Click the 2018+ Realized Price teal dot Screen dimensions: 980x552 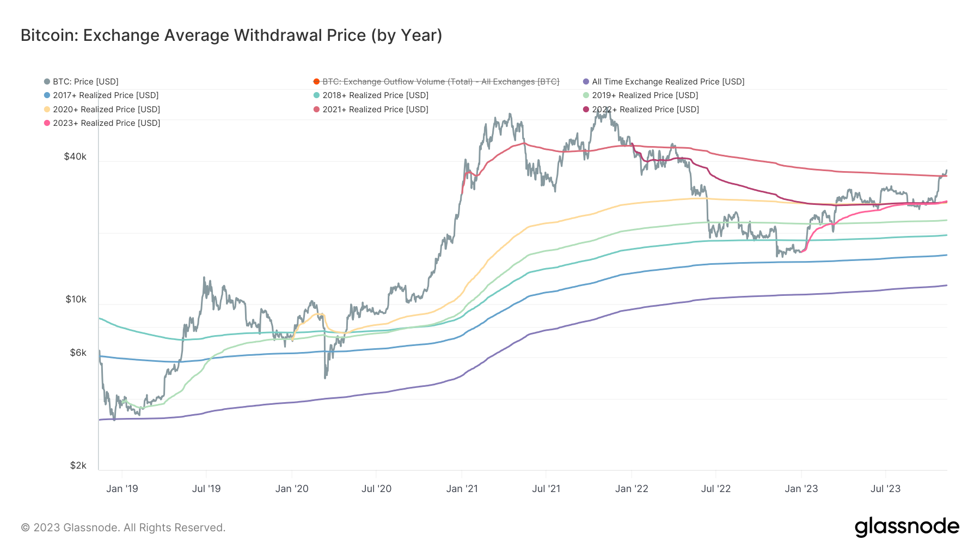(x=316, y=95)
